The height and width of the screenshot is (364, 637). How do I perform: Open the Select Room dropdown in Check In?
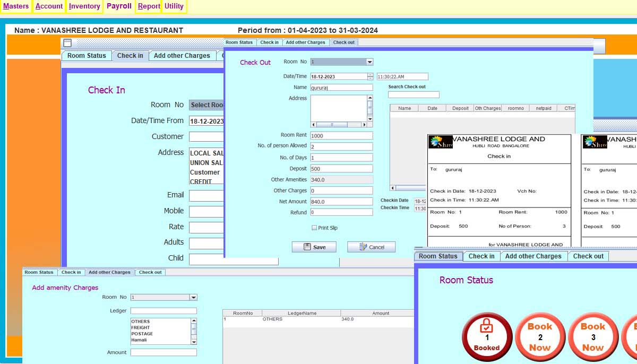(207, 105)
